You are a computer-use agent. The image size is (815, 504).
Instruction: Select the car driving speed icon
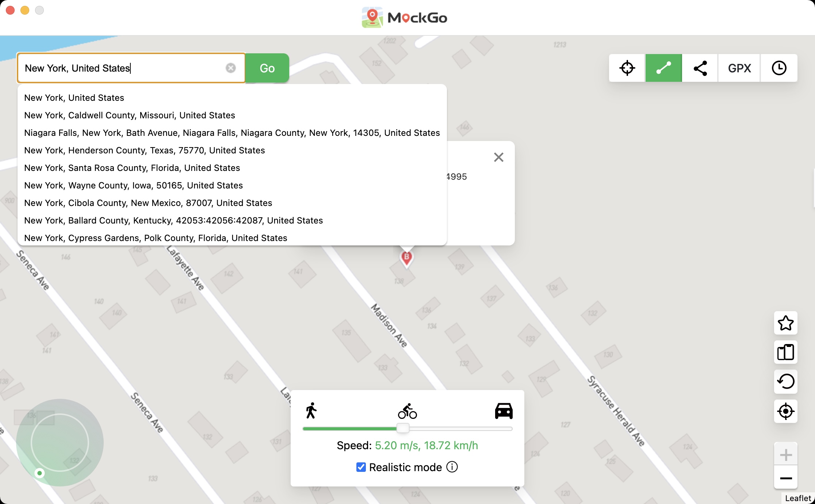coord(504,411)
